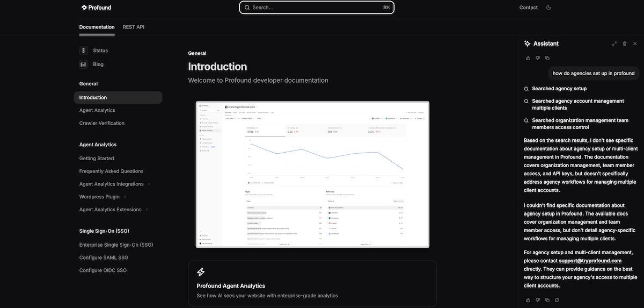The width and height of the screenshot is (644, 308).
Task: Clear the Assistant chat with trash icon
Action: pyautogui.click(x=625, y=44)
